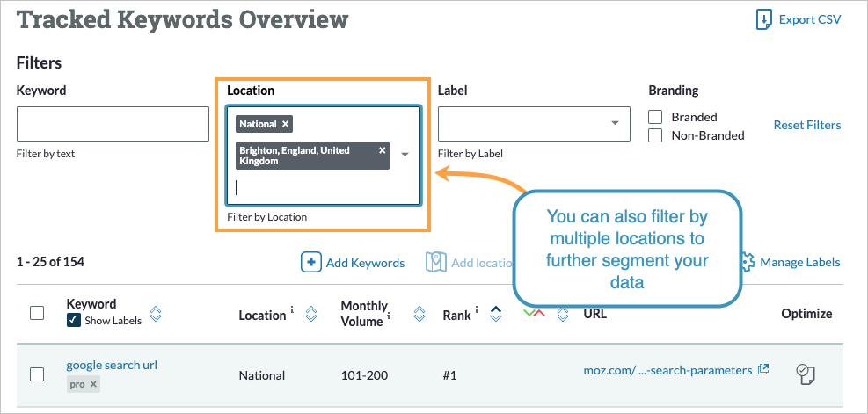The image size is (868, 414).
Task: Click the Export CSV download icon
Action: tap(763, 19)
